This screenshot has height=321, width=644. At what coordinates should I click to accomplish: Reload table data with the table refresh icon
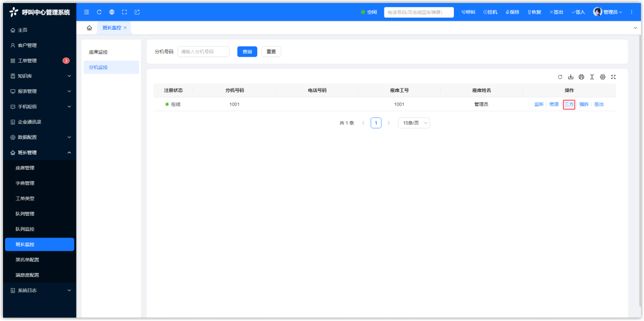tap(560, 77)
